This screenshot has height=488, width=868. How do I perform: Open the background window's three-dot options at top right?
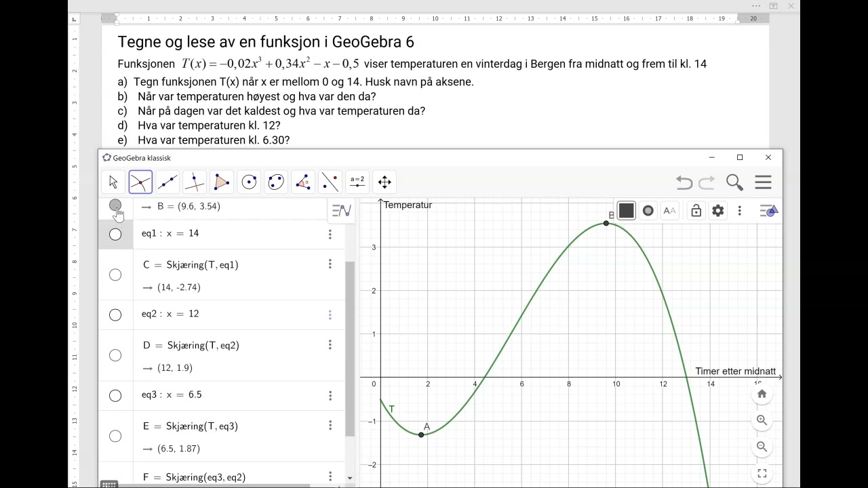pyautogui.click(x=756, y=6)
